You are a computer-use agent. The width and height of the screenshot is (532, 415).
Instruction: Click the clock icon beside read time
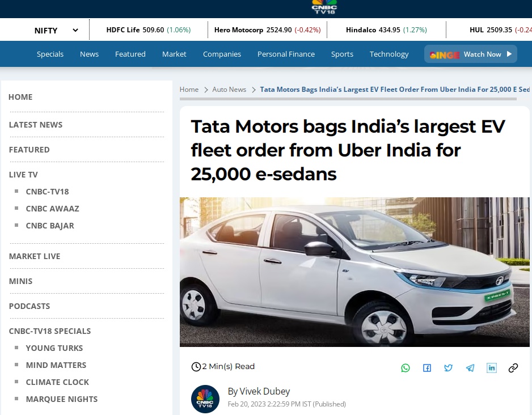click(196, 366)
